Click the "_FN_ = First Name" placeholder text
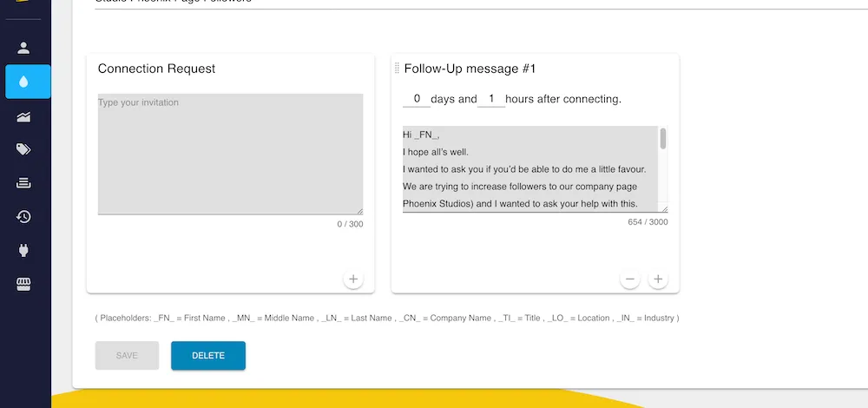The height and width of the screenshot is (408, 868). [189, 319]
